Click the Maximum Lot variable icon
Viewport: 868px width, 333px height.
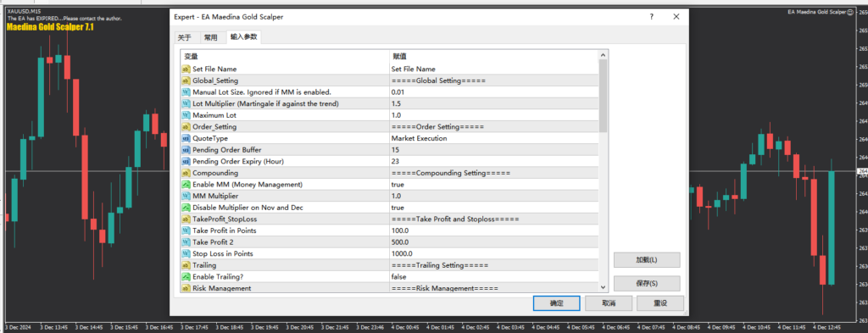point(186,115)
